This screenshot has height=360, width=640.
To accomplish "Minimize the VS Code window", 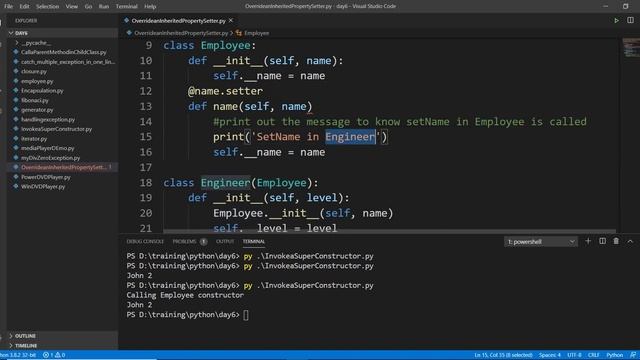I will 605,6.
